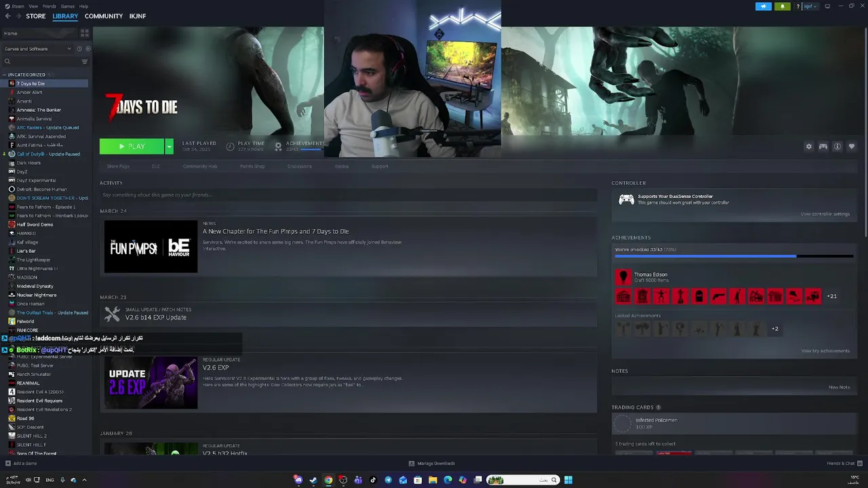
Task: Expand the +21 unlocked achievements
Action: pyautogui.click(x=831, y=296)
